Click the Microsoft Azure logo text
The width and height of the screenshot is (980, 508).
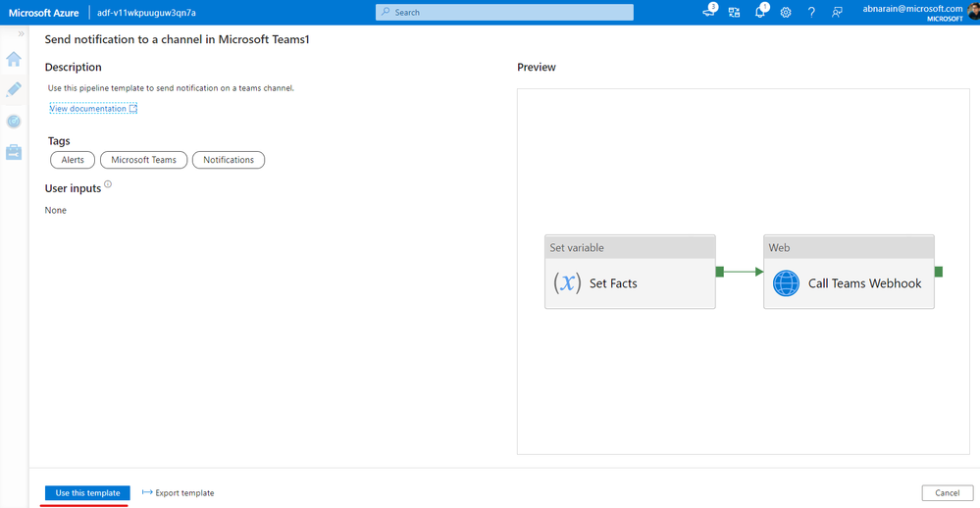pyautogui.click(x=44, y=13)
